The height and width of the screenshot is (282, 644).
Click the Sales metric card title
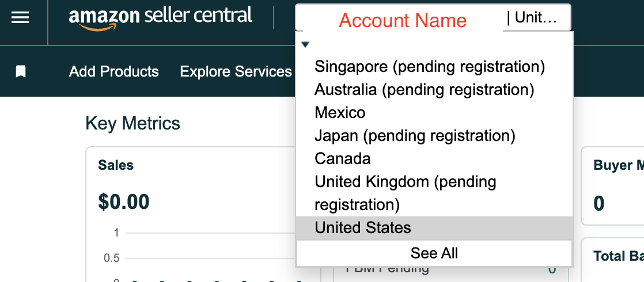click(x=116, y=165)
